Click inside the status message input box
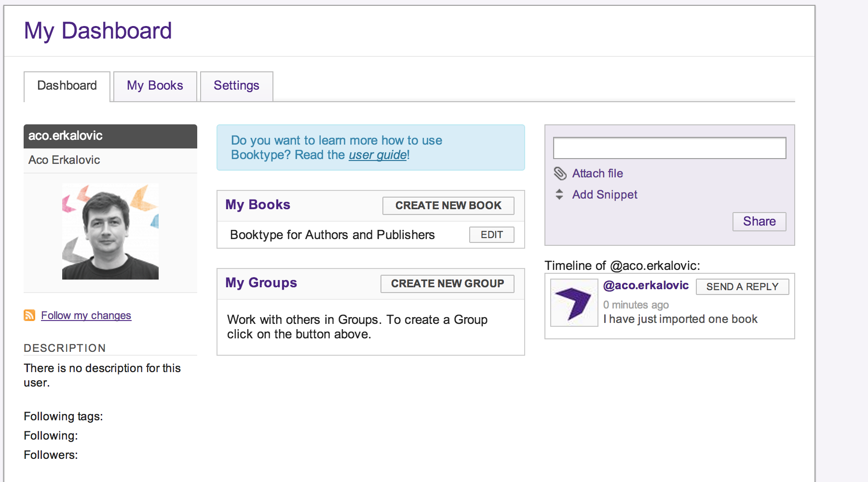868x482 pixels. coord(669,148)
